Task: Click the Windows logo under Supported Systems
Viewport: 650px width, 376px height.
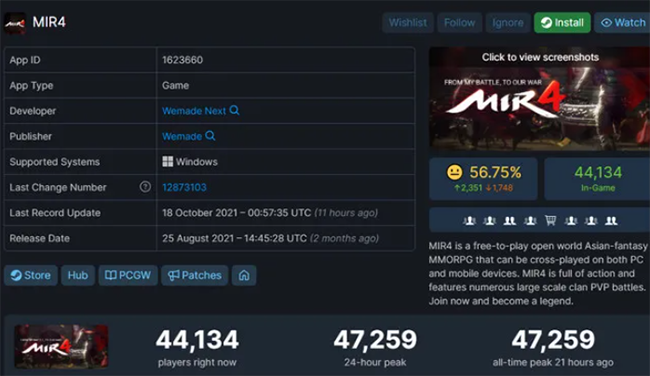Action: click(x=167, y=162)
